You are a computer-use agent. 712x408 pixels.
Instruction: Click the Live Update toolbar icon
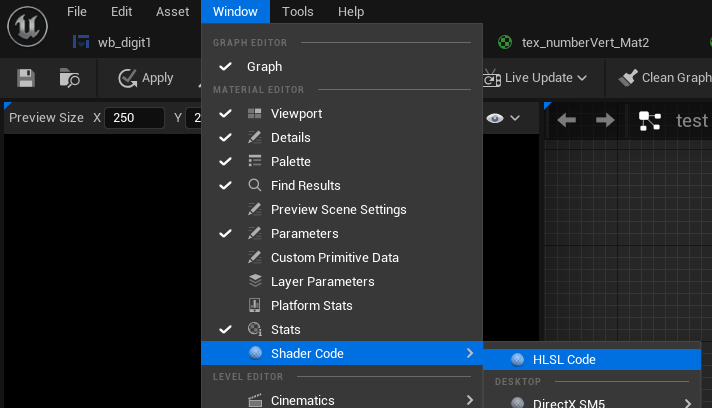[x=490, y=78]
